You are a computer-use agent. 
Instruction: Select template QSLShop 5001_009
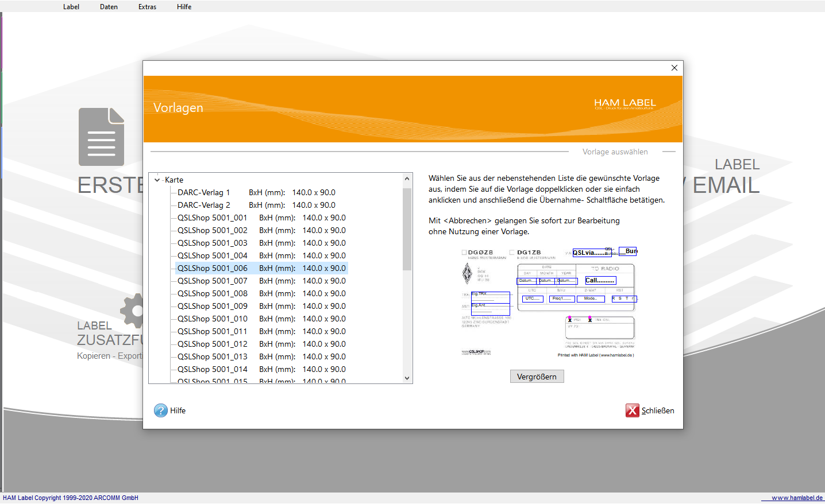261,306
